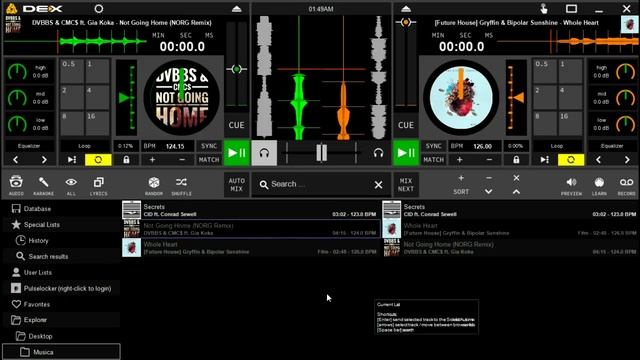This screenshot has width=640, height=360.
Task: Toggle right deck key lock icon
Action: pos(516,160)
